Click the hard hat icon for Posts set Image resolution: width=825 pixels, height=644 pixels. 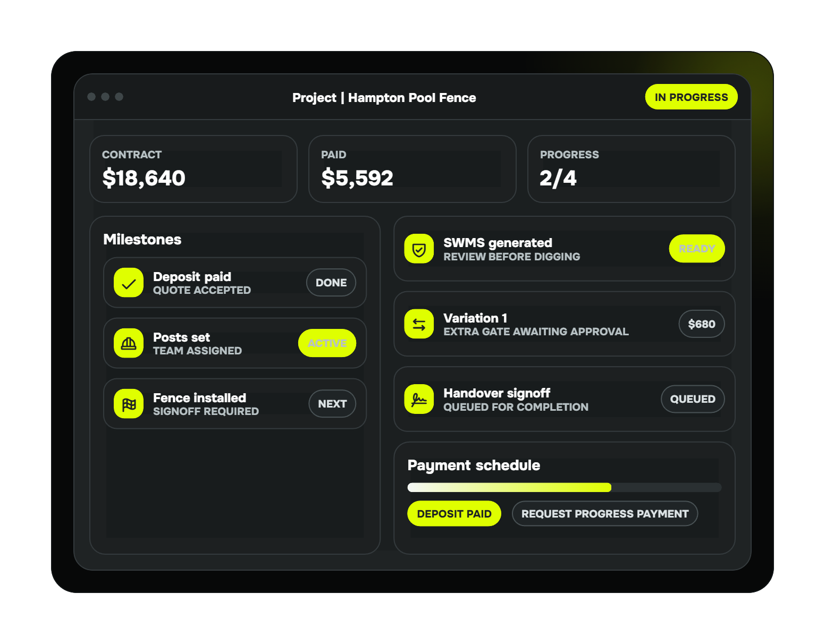(129, 343)
